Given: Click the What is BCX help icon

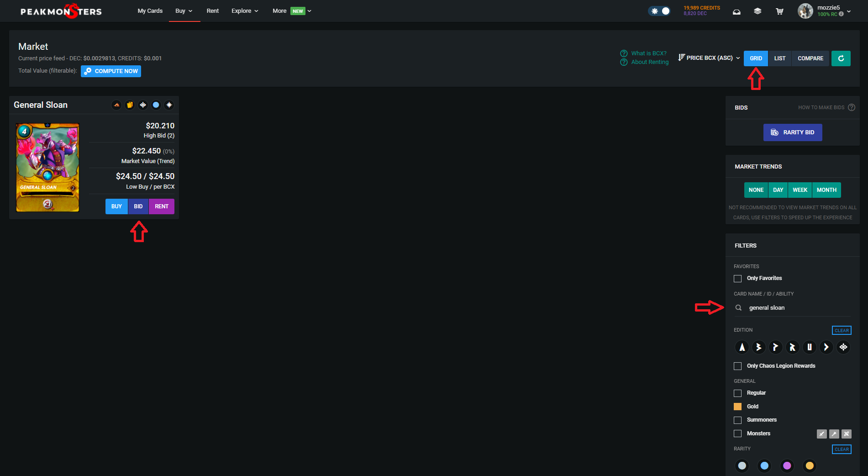Looking at the screenshot, I should (624, 53).
